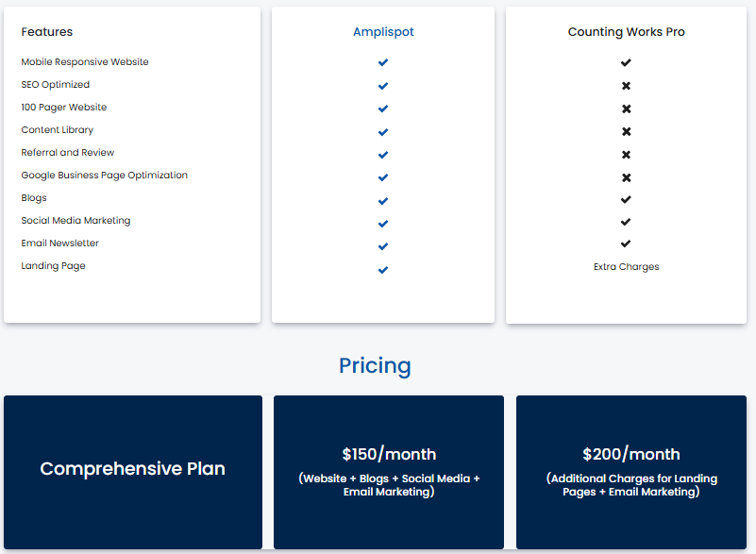Click Amplispot's Email Newsletter checkmark
The width and height of the screenshot is (756, 554).
(x=383, y=246)
